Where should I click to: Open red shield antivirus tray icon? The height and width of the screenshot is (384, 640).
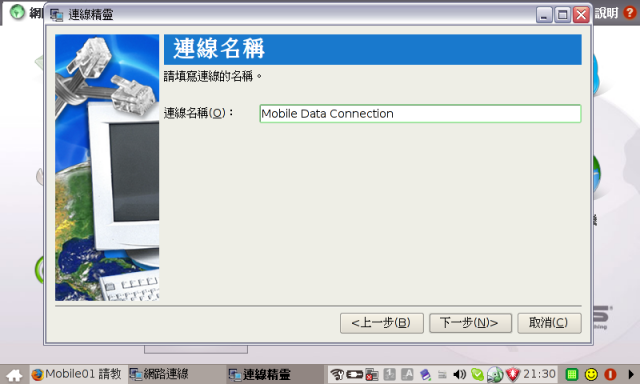tap(513, 374)
